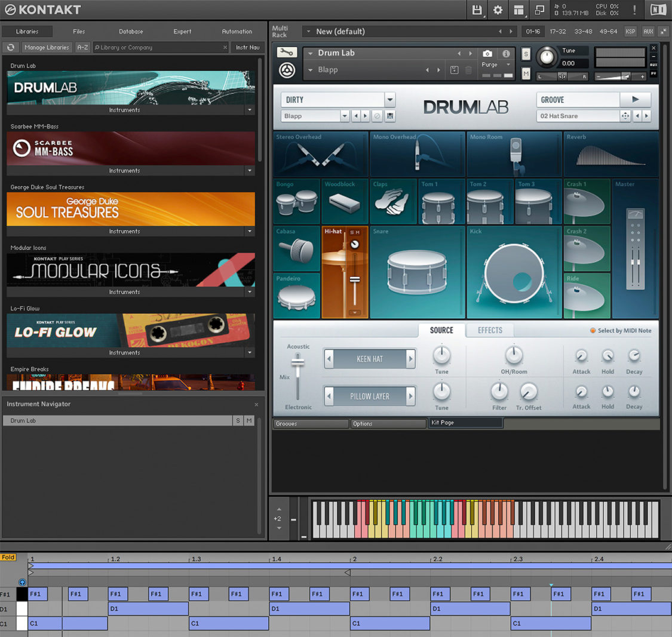Viewport: 672px width, 637px height.
Task: Switch to the EFFECTS tab
Action: click(x=489, y=330)
